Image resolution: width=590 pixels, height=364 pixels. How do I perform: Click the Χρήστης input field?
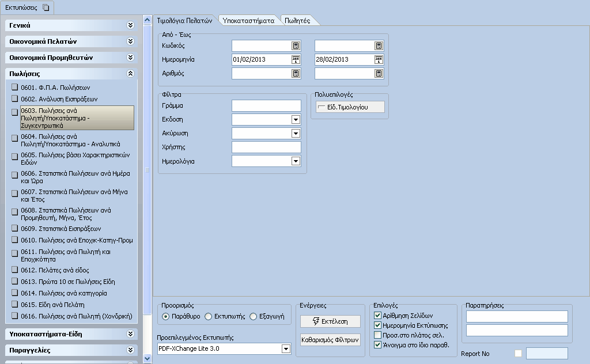tap(266, 147)
